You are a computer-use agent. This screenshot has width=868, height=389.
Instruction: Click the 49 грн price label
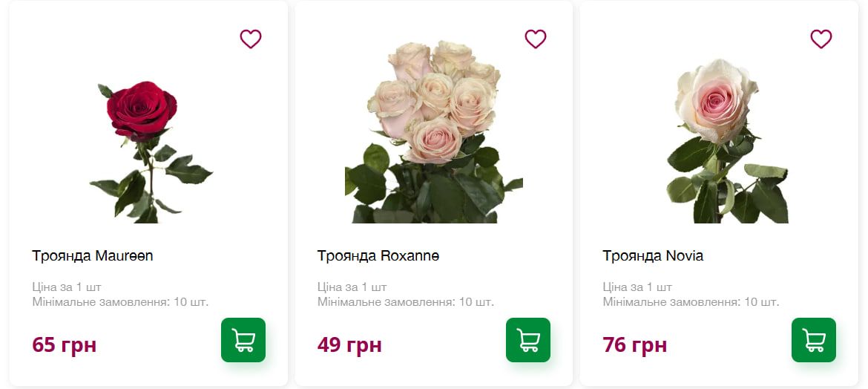click(349, 345)
